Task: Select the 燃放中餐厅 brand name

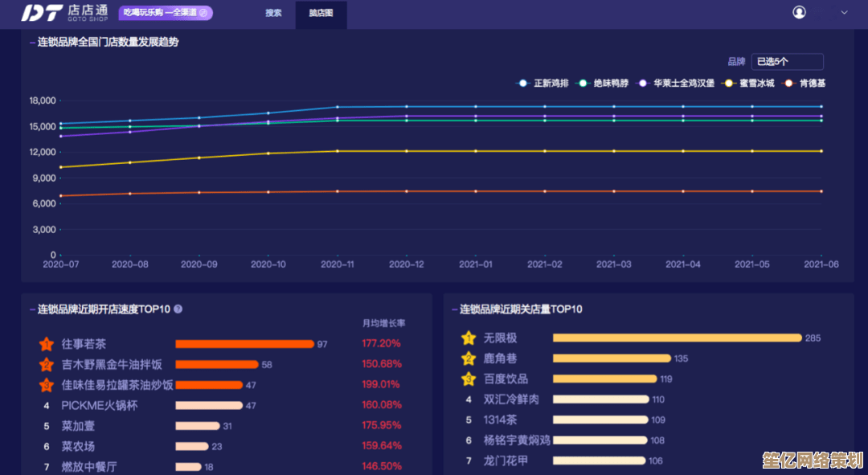Action: (x=89, y=467)
